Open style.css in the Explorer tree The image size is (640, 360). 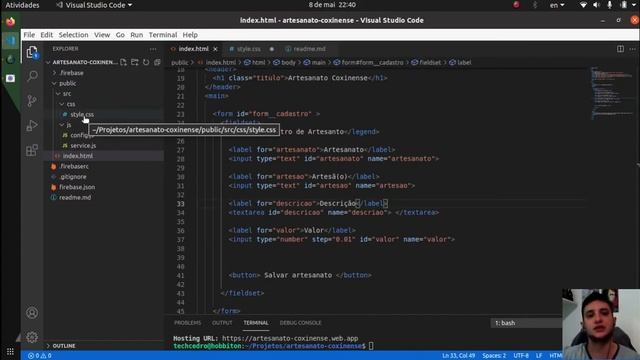coord(82,114)
